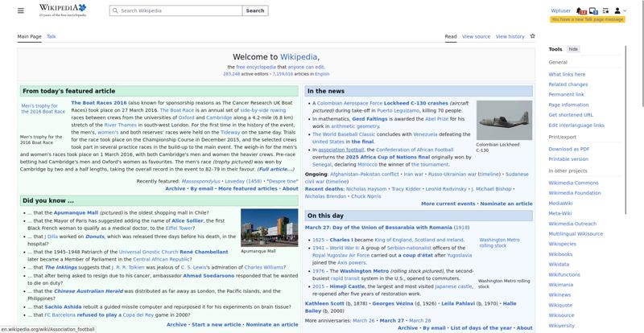Open the View source tab
This screenshot has width=644, height=333.
coord(476,36)
